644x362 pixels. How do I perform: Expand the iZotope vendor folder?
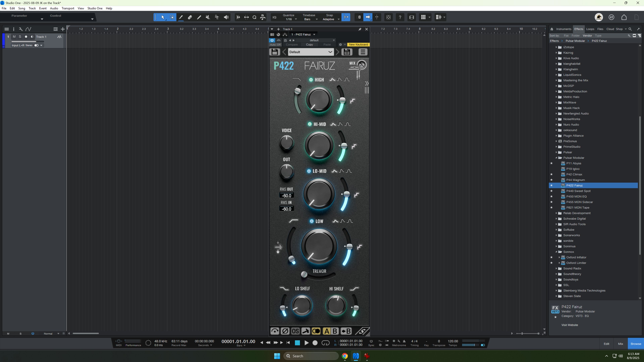(x=556, y=47)
